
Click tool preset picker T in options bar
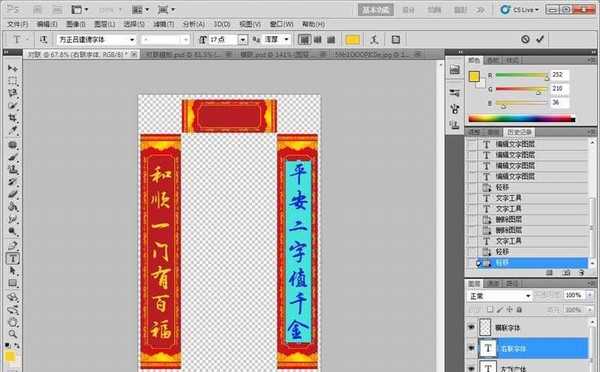(x=18, y=39)
